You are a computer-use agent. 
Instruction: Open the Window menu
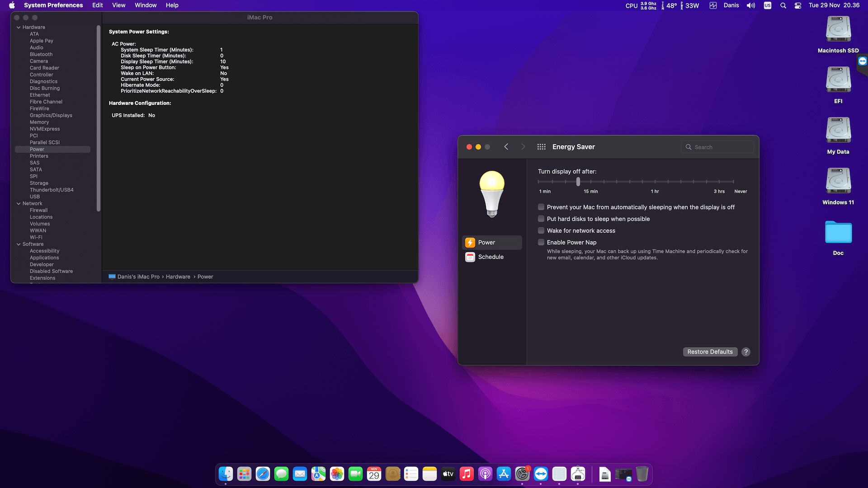146,5
